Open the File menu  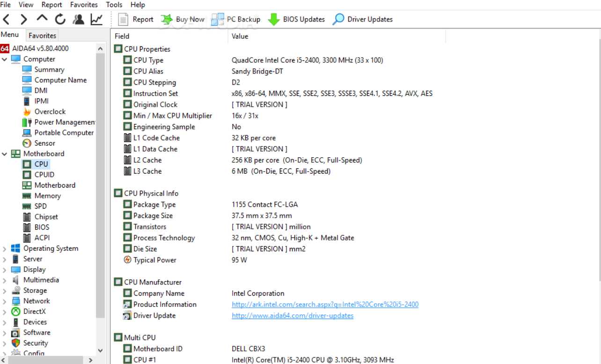coord(6,5)
